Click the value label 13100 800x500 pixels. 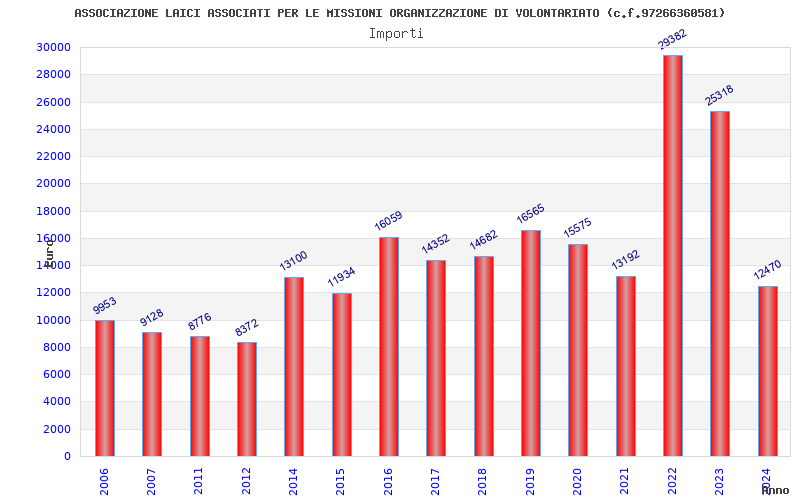[293, 260]
